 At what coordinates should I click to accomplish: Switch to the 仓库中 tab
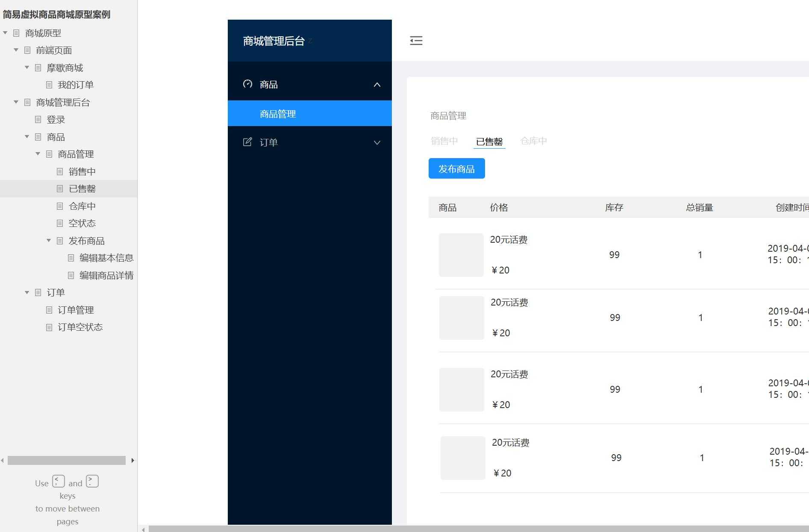(x=533, y=141)
